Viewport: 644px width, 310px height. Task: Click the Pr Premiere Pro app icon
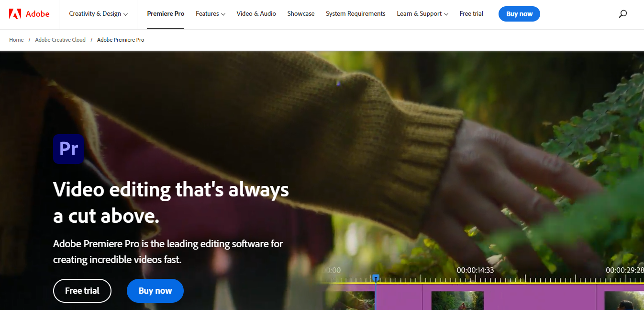point(68,149)
